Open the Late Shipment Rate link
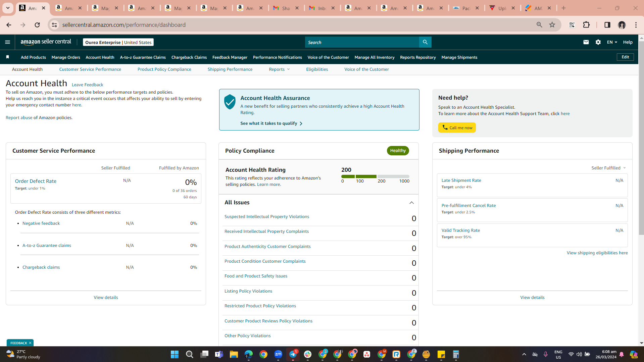644x362 pixels. [461, 180]
